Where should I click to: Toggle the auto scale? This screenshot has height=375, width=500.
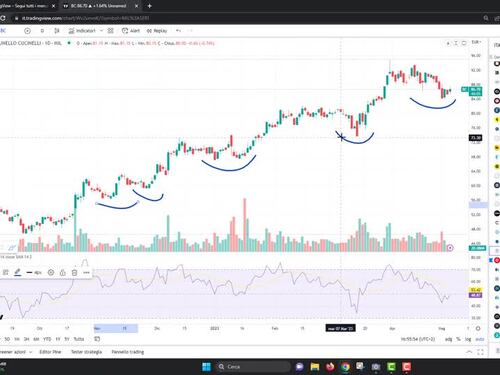click(x=479, y=339)
